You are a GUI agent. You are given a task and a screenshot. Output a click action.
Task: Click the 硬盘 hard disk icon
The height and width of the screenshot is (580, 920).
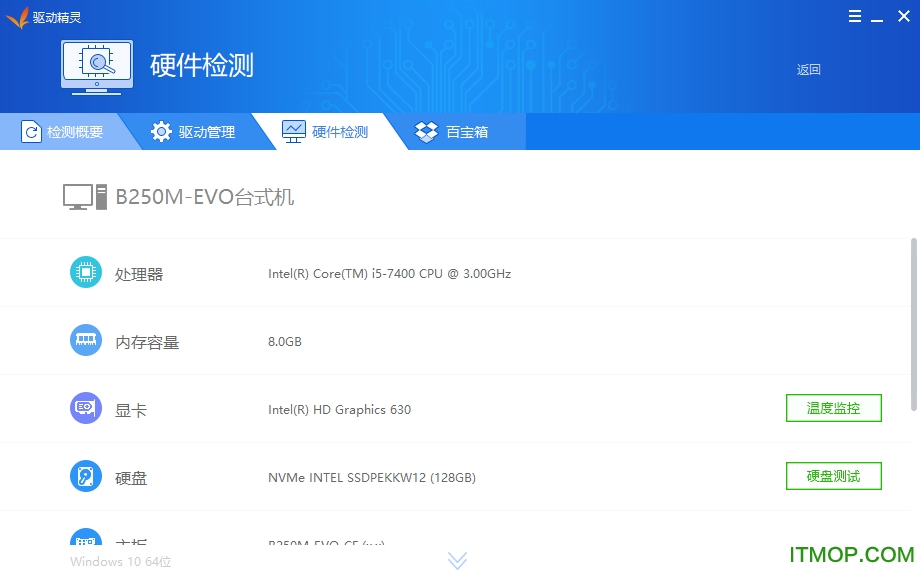(x=85, y=476)
